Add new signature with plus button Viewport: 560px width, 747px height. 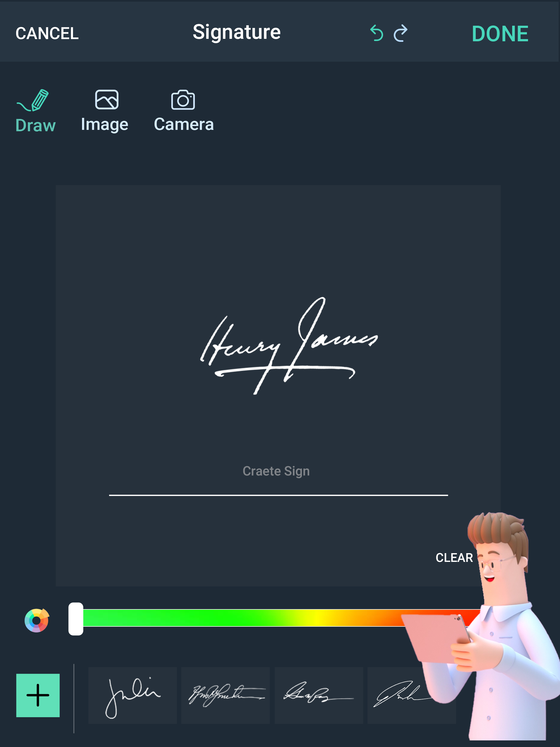click(38, 695)
